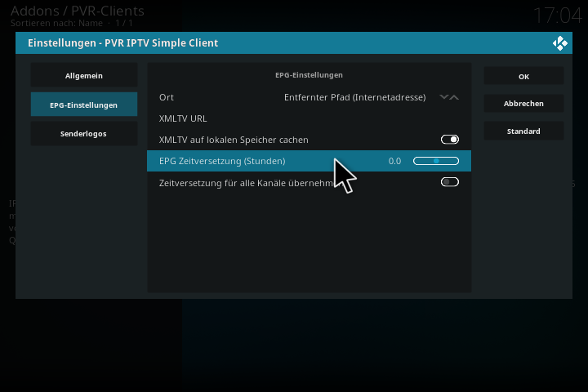Click the EPG Zeitversetzung slider
This screenshot has height=392, width=588.
pos(436,161)
